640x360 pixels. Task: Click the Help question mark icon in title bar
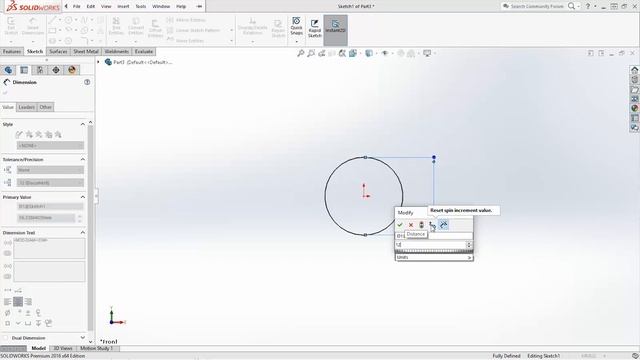pos(588,6)
